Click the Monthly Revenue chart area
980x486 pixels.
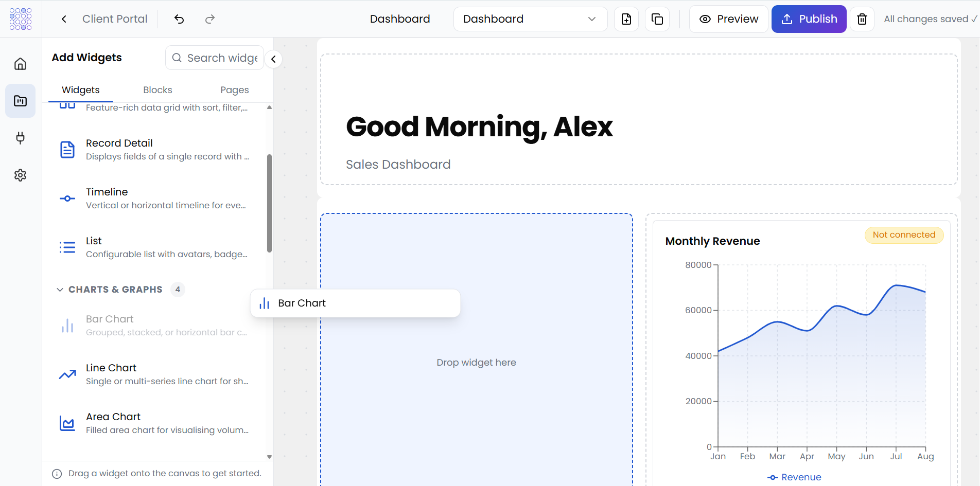tap(821, 355)
